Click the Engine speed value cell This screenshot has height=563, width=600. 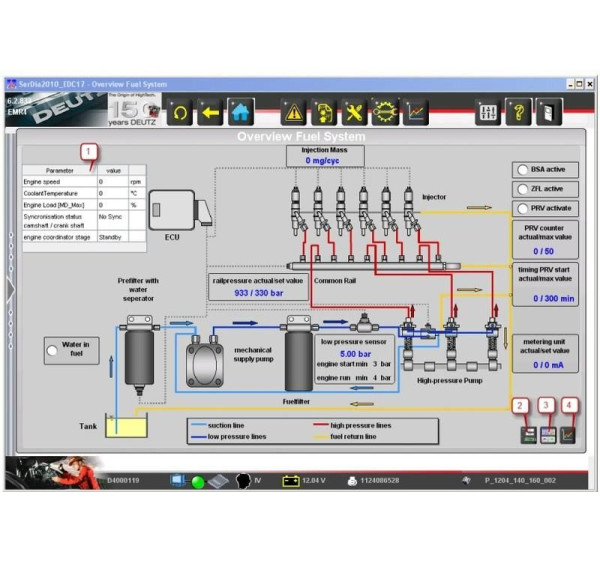(x=110, y=182)
